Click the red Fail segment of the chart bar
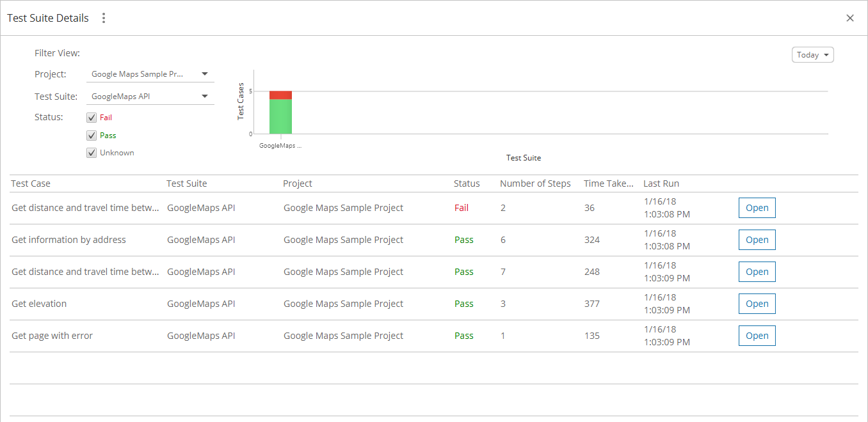Screen dimensions: 868x422 click(282, 95)
